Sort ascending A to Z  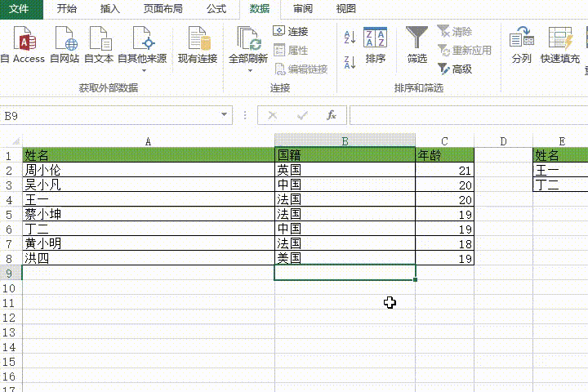point(350,37)
